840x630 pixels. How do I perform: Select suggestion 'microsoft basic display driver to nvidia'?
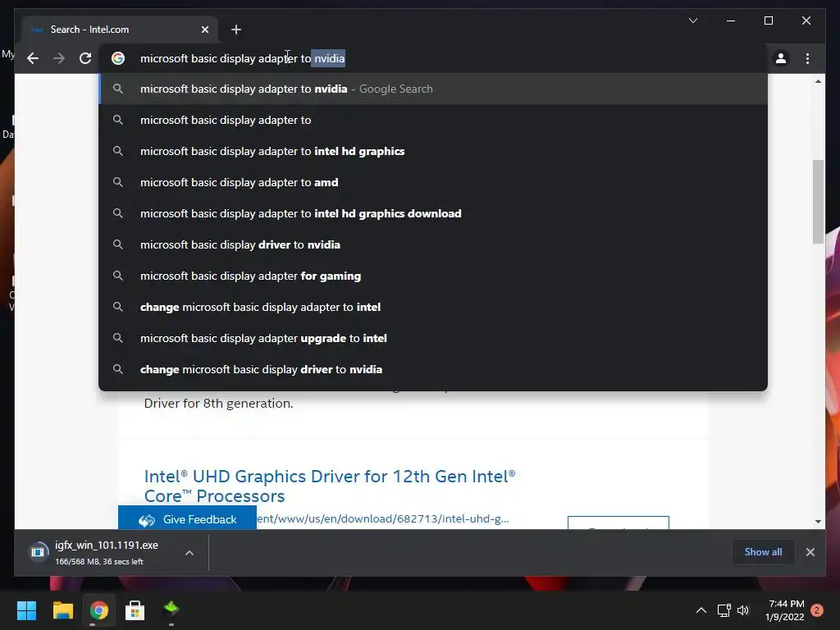(x=433, y=244)
